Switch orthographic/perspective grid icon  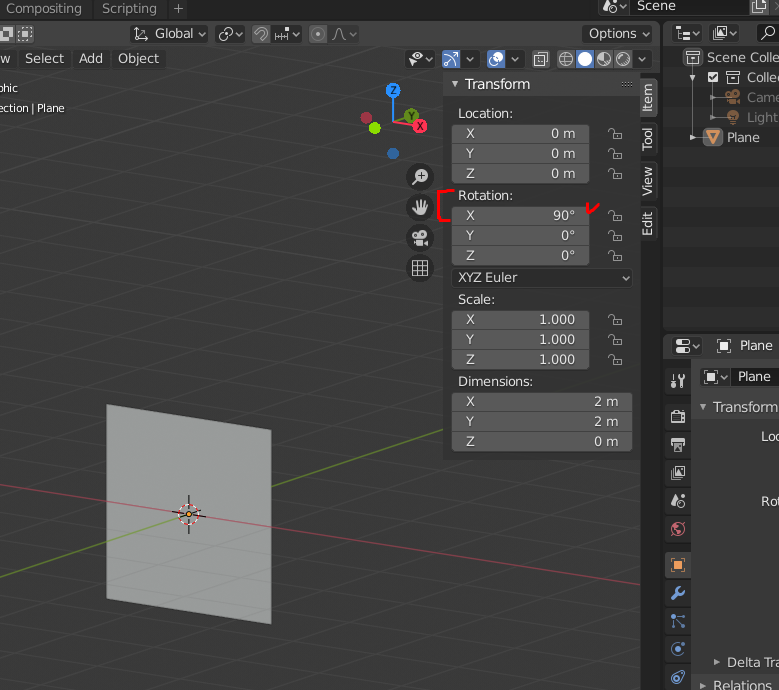point(420,268)
